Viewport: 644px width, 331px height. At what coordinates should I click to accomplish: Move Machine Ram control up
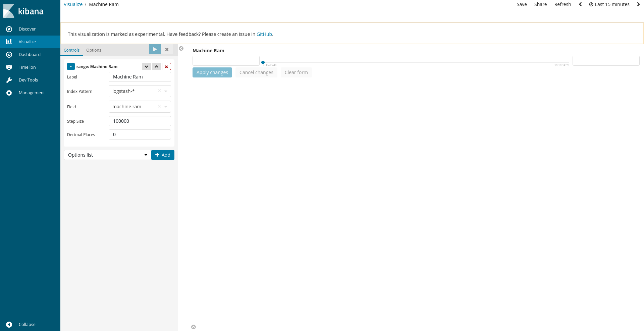tap(156, 66)
